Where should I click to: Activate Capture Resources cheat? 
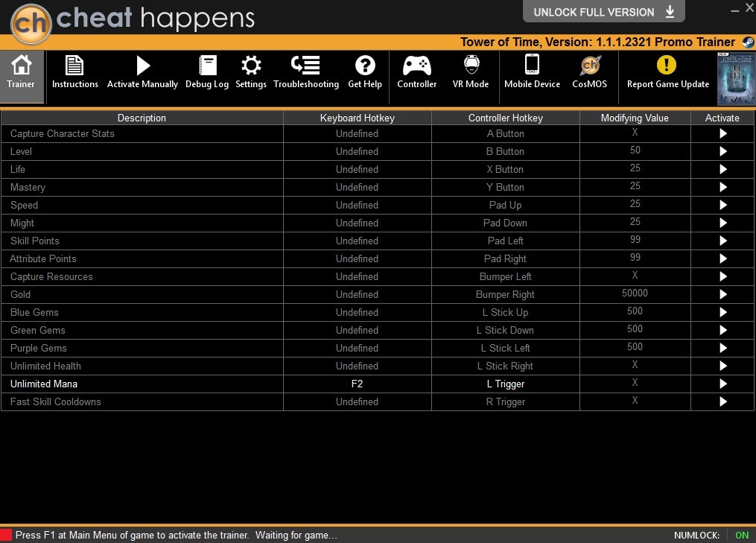tap(722, 276)
